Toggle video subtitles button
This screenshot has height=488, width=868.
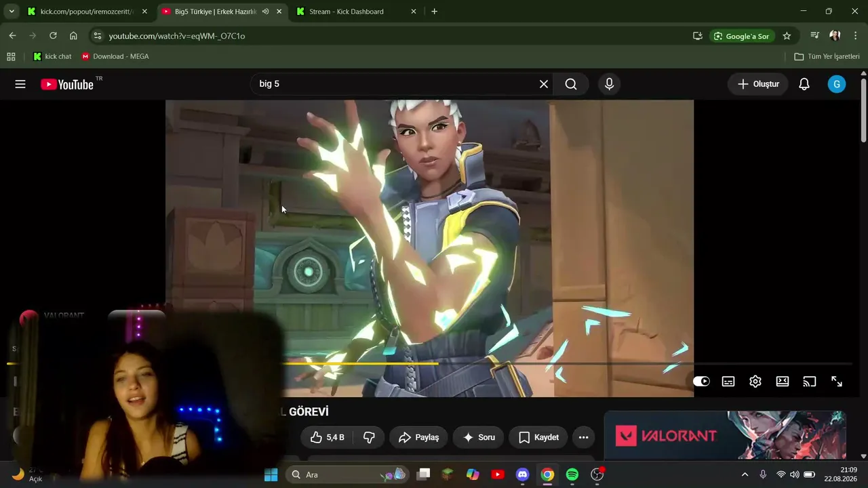coord(728,382)
